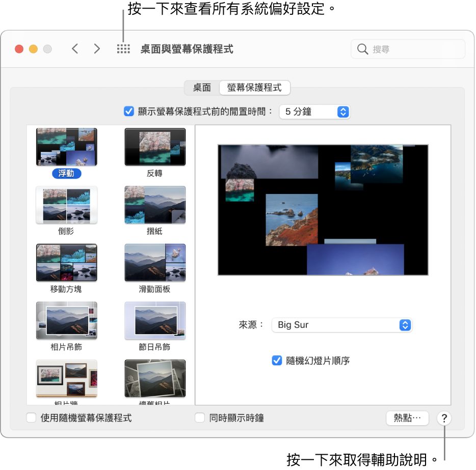Select the 移動方塊 screen saver style
Image resolution: width=476 pixels, height=470 pixels.
tap(66, 262)
